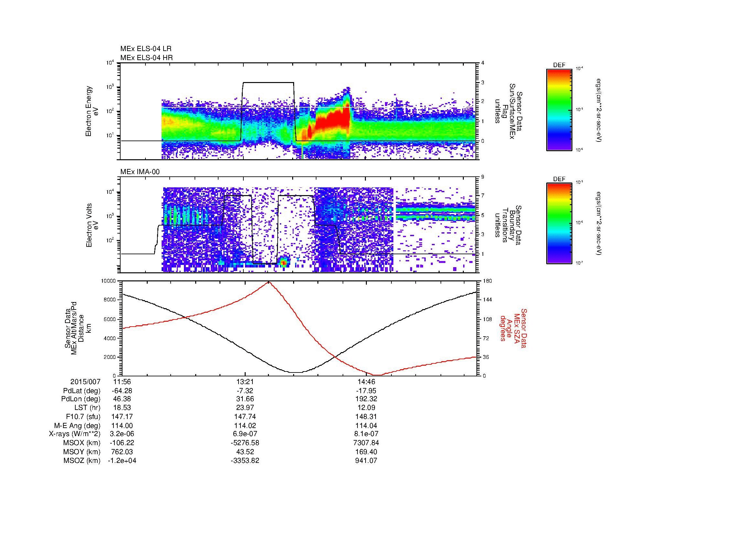Click the MSOX value '7307.84'
The image size is (756, 534).
366,443
